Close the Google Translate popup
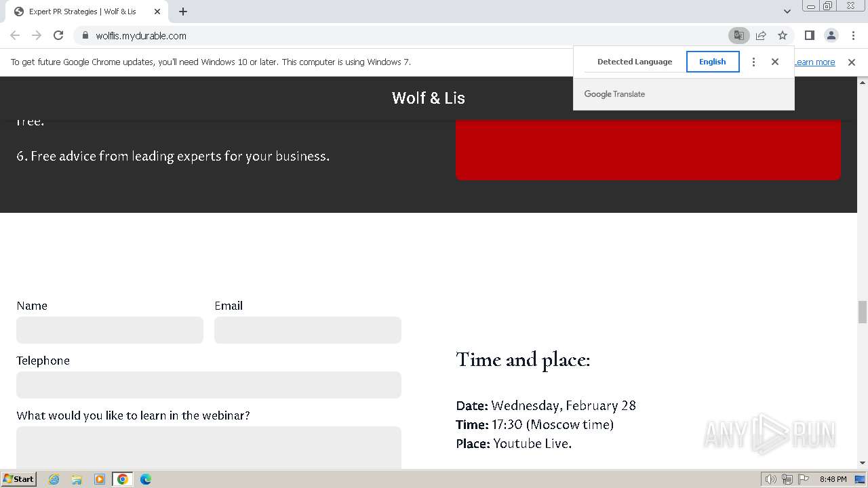The image size is (868, 488). [x=775, y=62]
